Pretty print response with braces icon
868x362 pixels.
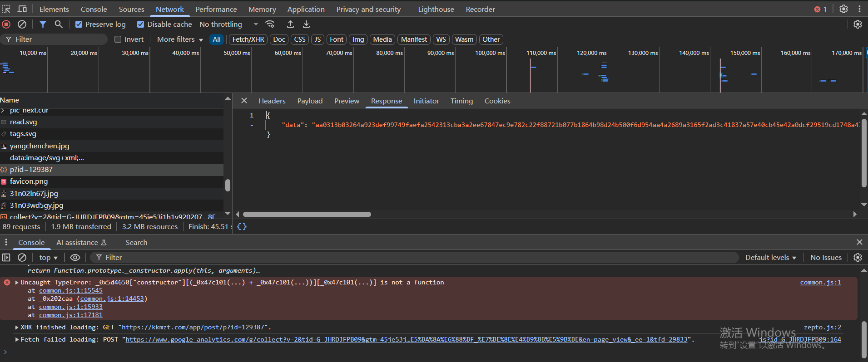(x=242, y=226)
